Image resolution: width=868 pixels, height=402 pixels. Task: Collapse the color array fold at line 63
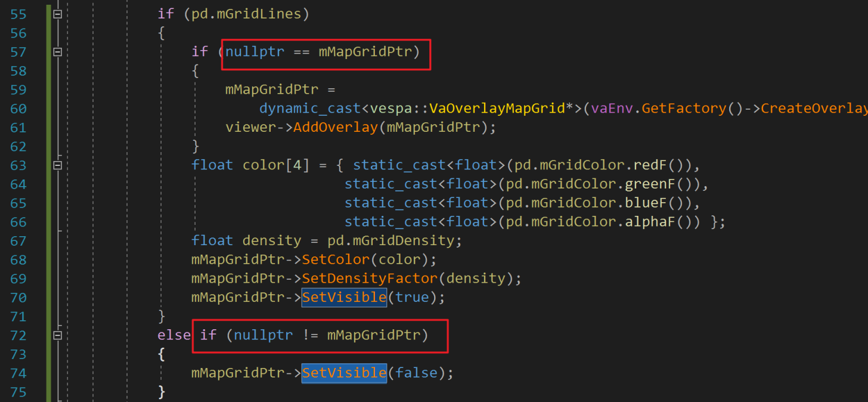58,165
